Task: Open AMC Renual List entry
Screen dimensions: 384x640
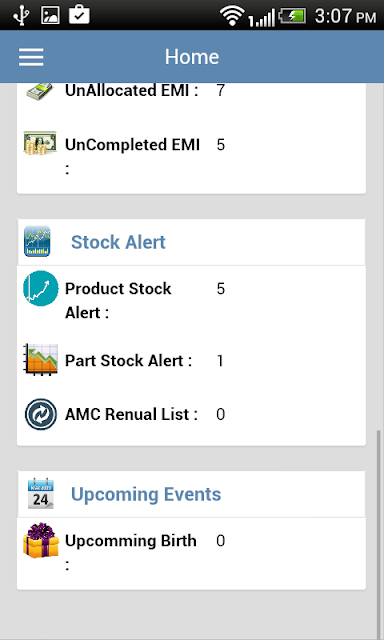Action: (x=191, y=414)
